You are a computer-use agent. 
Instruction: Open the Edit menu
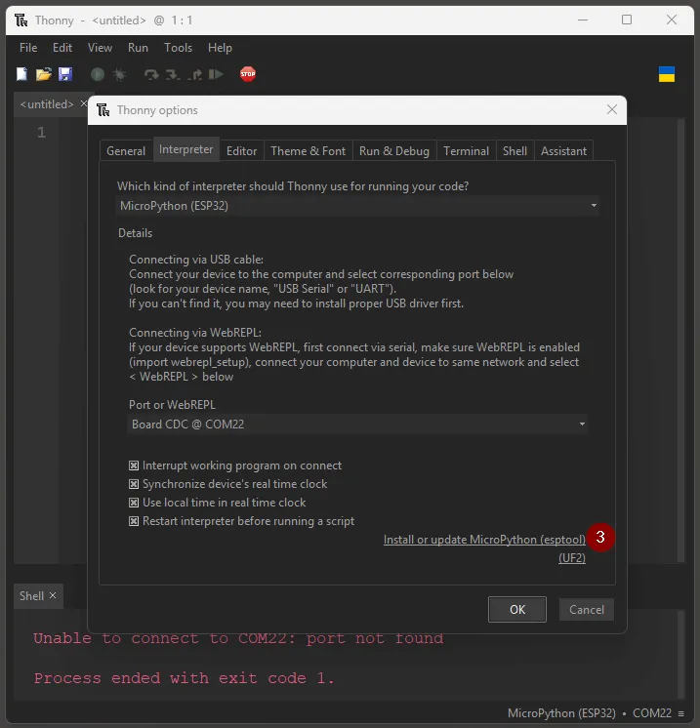coord(62,48)
